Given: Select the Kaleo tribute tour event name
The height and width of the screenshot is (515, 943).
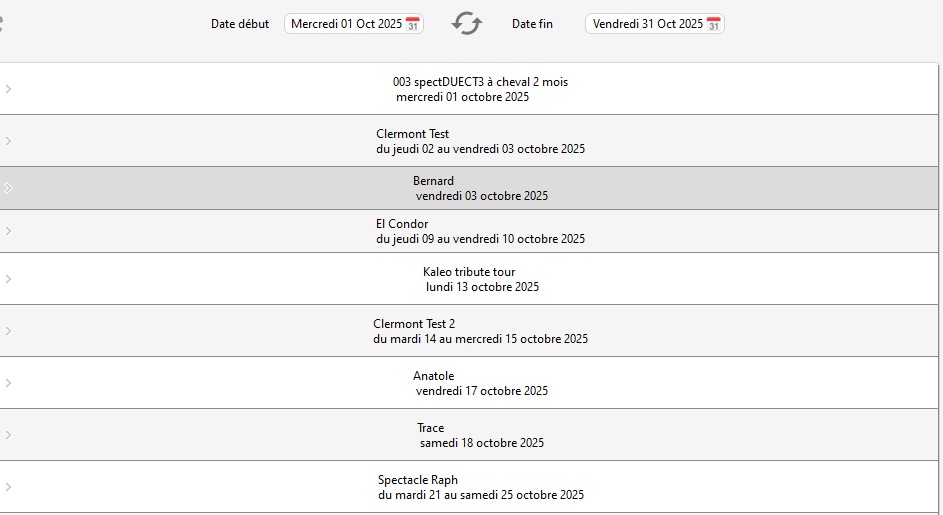Looking at the screenshot, I should [x=469, y=272].
